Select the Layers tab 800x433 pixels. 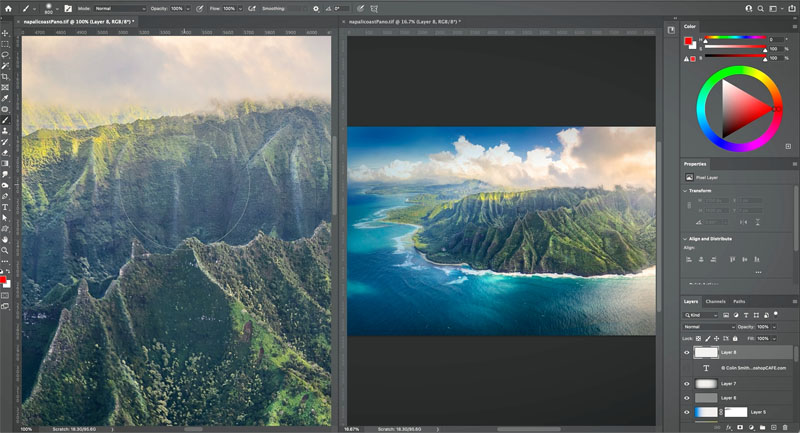[x=691, y=301]
